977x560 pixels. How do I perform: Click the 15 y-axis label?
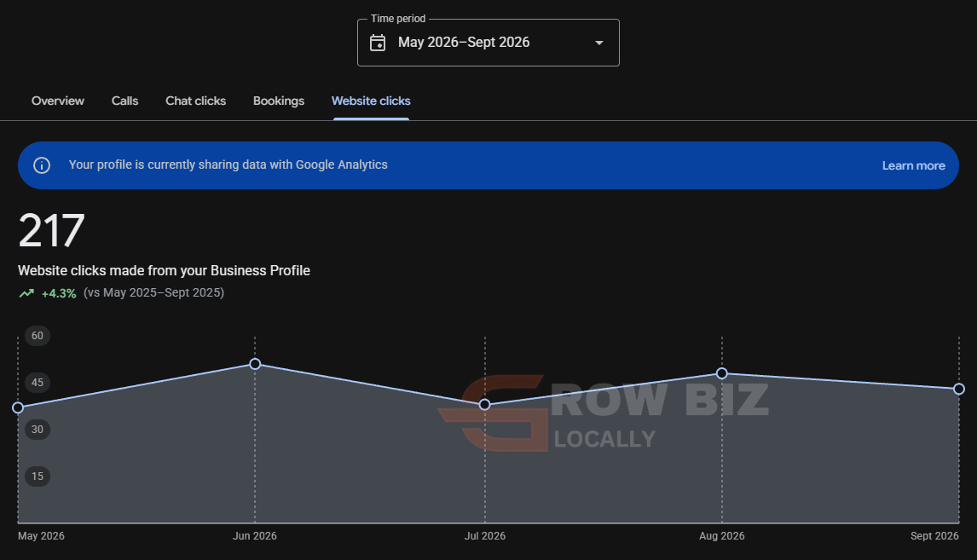38,476
